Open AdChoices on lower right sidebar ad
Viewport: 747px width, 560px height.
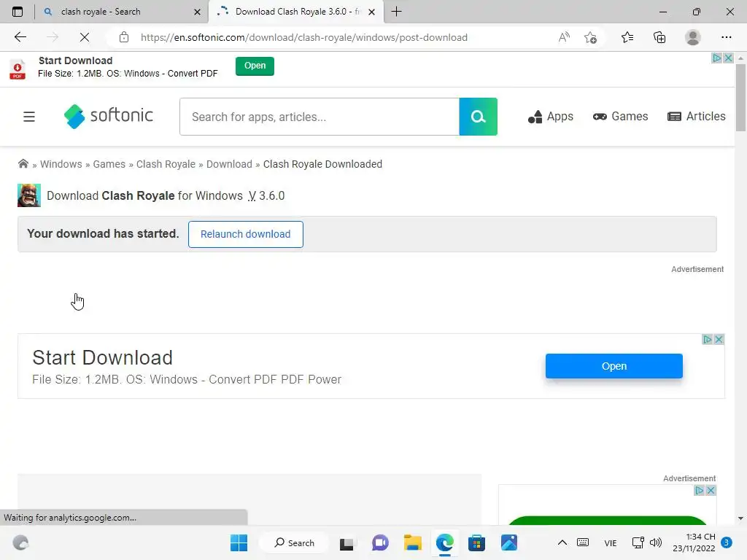point(699,491)
